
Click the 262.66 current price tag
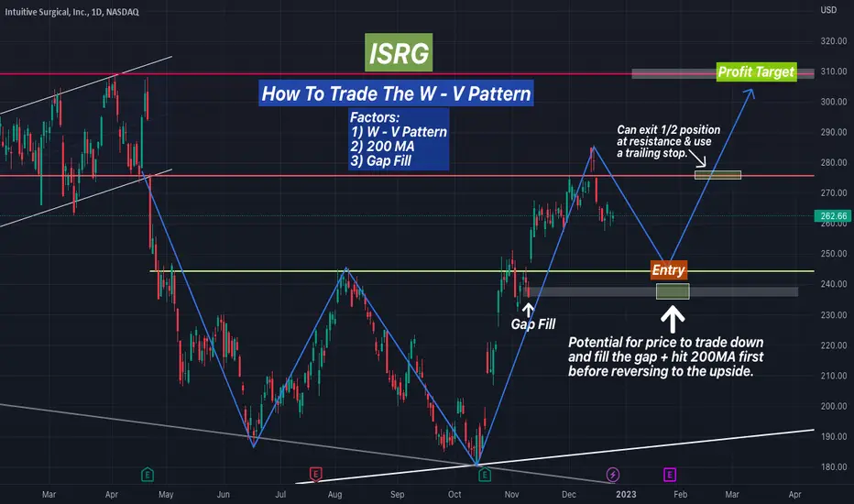tap(833, 215)
